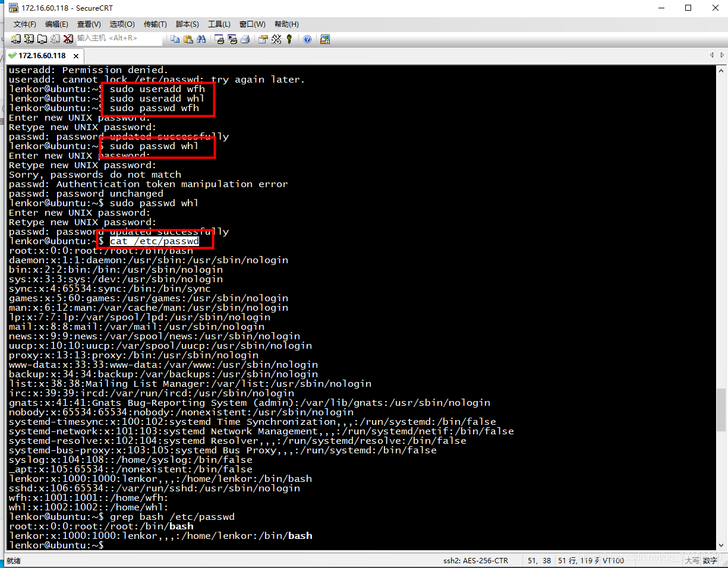Click 'sshd:x:106:65534' passwd line
The height and width of the screenshot is (568, 728).
click(155, 488)
